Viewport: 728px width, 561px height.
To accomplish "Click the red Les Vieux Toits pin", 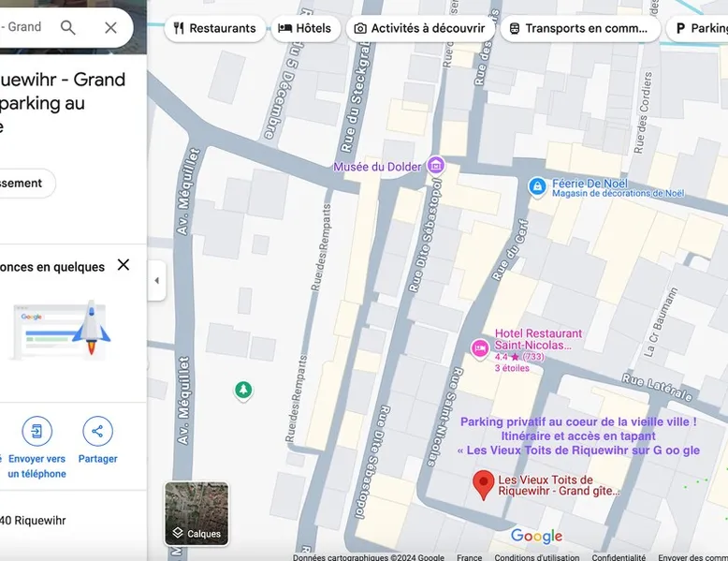I will (x=484, y=484).
